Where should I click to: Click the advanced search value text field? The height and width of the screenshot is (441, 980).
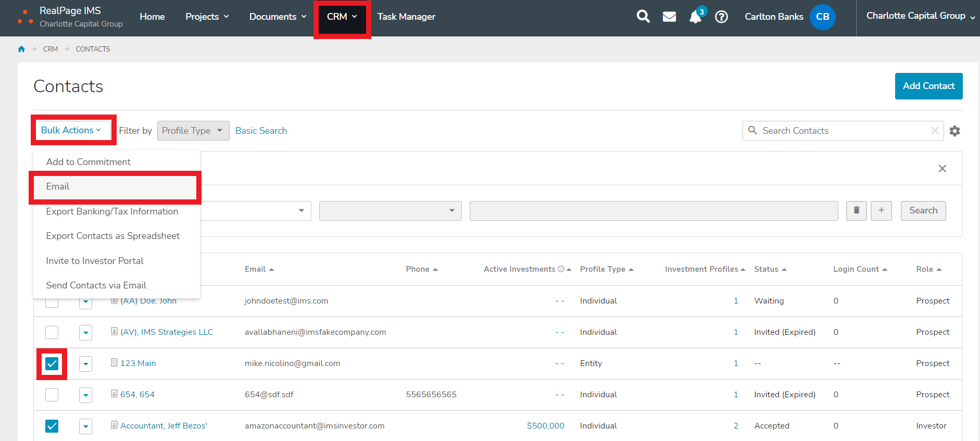coord(654,210)
